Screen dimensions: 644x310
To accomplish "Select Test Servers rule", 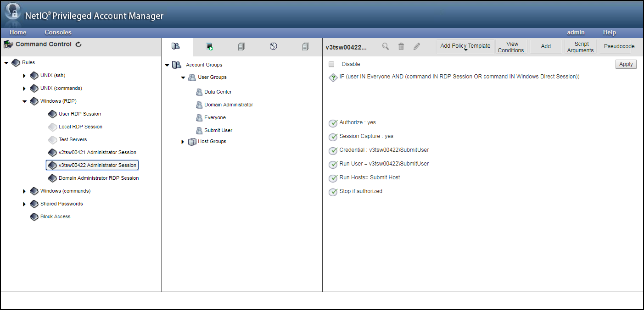I will click(73, 139).
